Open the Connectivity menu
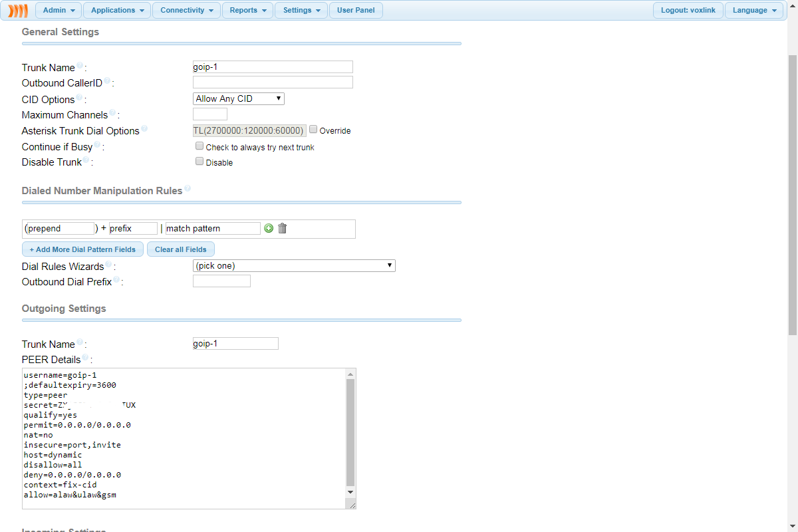Image resolution: width=798 pixels, height=532 pixels. click(x=186, y=10)
